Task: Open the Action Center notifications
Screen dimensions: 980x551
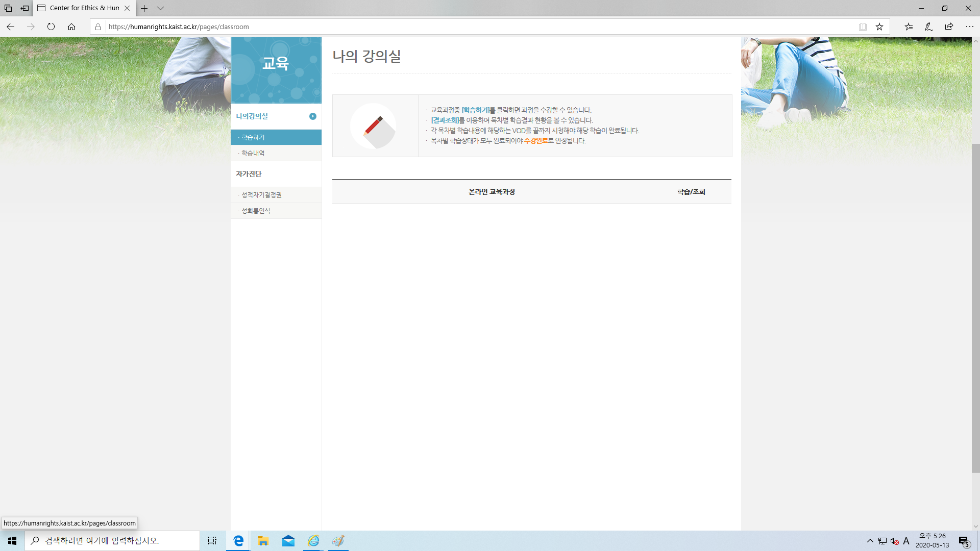Action: point(964,541)
